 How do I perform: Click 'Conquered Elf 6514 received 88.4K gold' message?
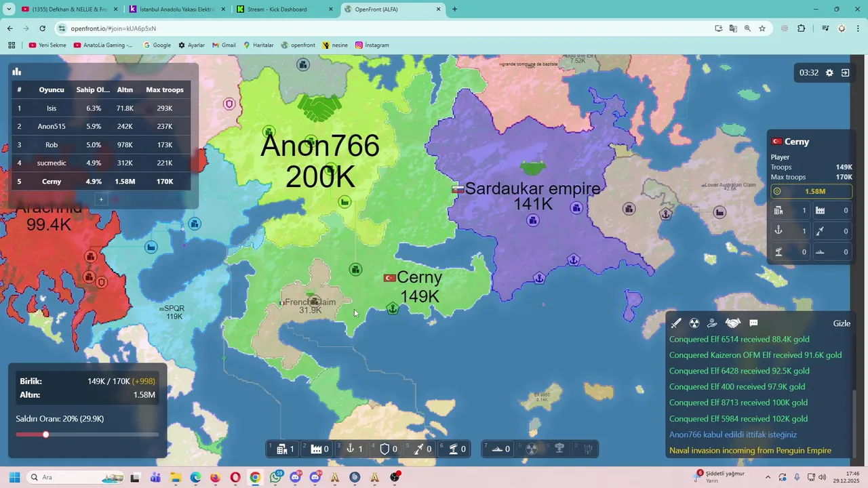(x=739, y=340)
